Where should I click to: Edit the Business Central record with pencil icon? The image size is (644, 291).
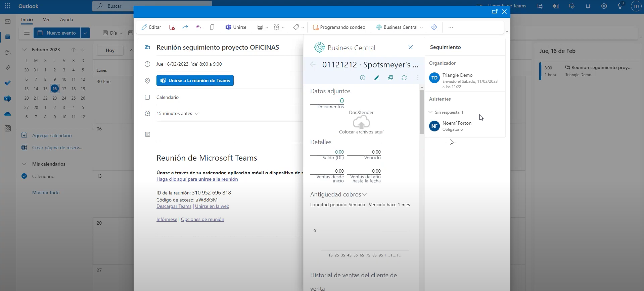376,78
